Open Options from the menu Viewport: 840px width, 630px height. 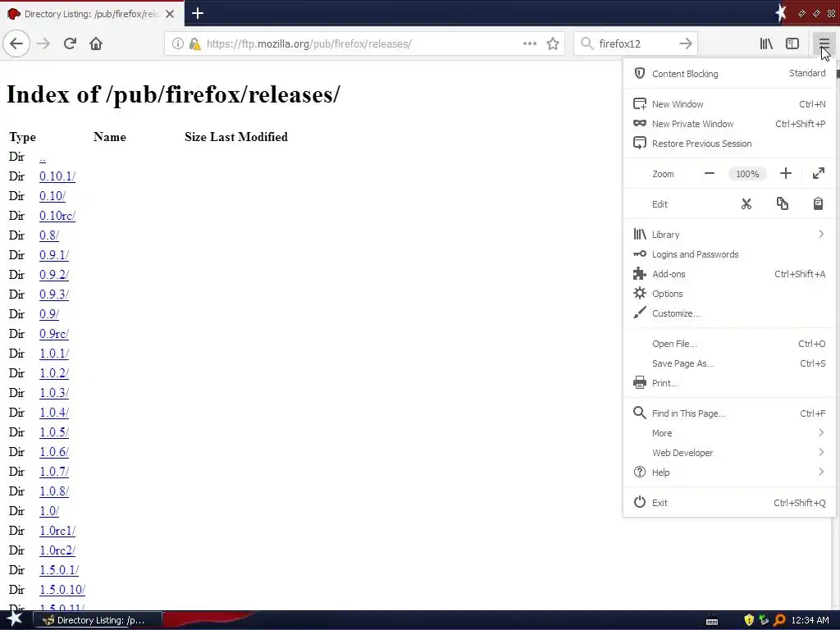[x=729, y=294]
